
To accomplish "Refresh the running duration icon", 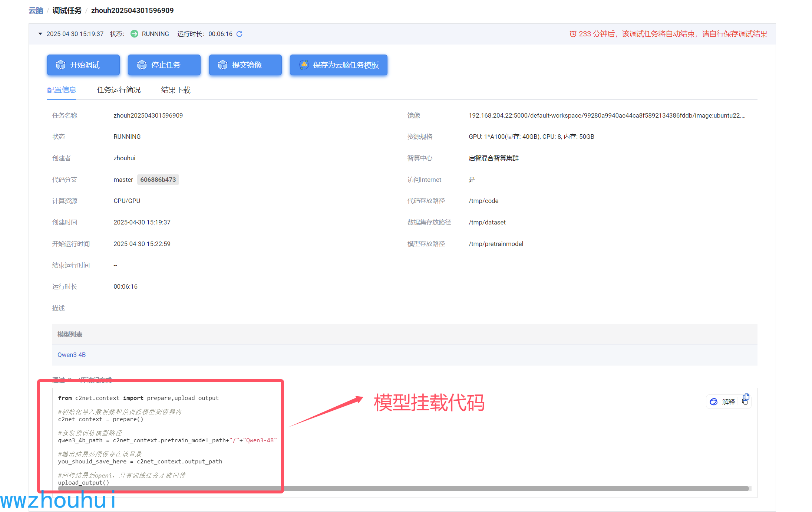I will (240, 34).
